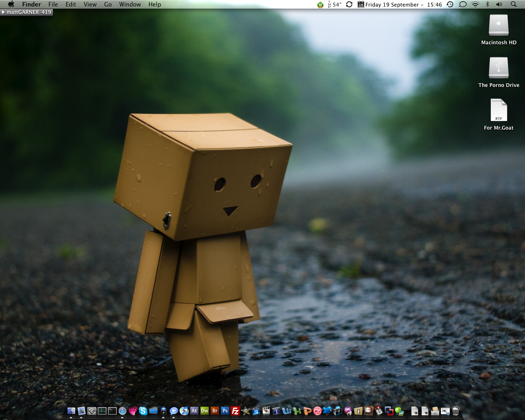This screenshot has height=420, width=525.
Task: Open Microsoft Excel from the dock
Action: click(297, 411)
